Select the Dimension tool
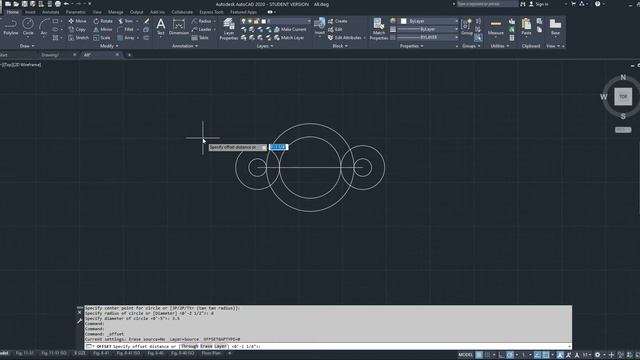 pos(179,27)
